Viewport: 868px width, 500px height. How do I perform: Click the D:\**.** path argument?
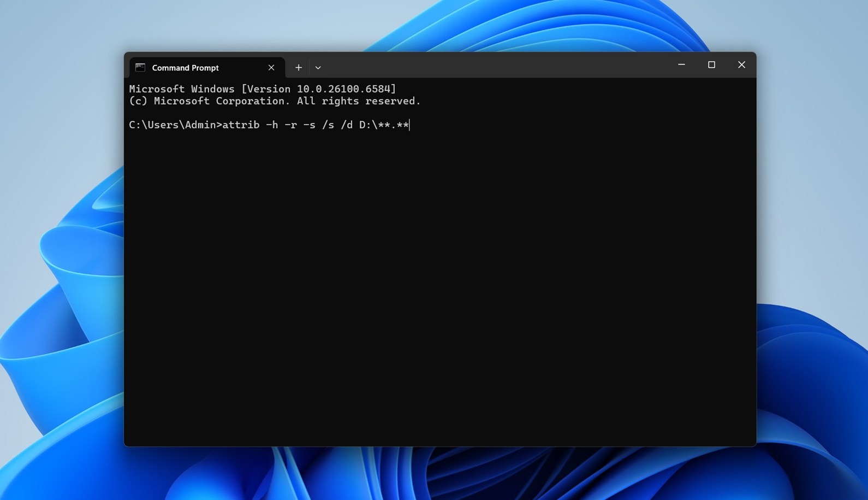(384, 125)
